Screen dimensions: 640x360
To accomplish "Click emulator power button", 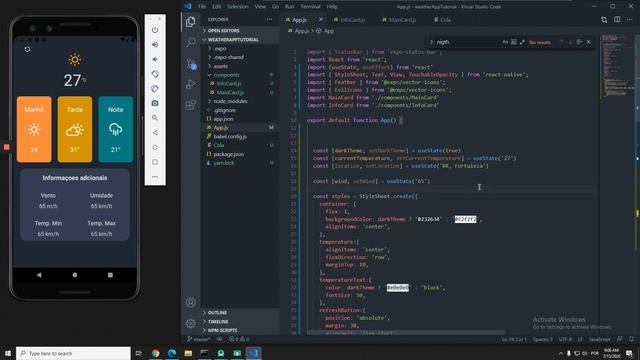I will [155, 30].
